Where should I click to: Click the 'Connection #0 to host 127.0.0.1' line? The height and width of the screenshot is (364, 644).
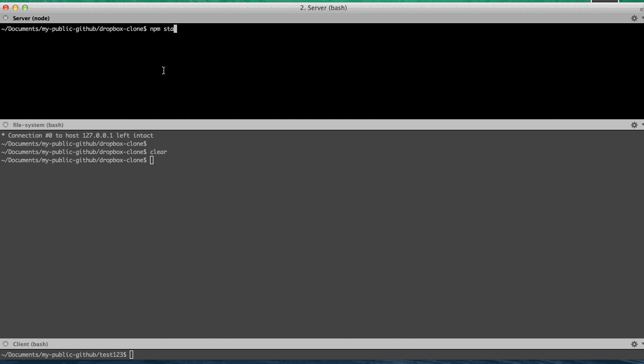77,136
